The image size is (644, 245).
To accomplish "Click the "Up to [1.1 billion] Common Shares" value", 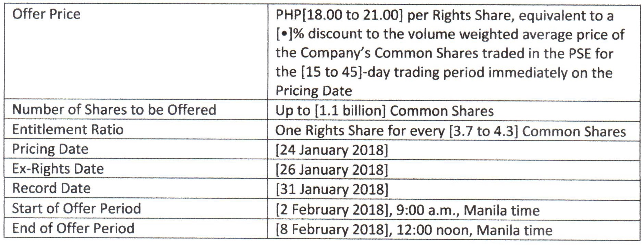I will pyautogui.click(x=384, y=111).
